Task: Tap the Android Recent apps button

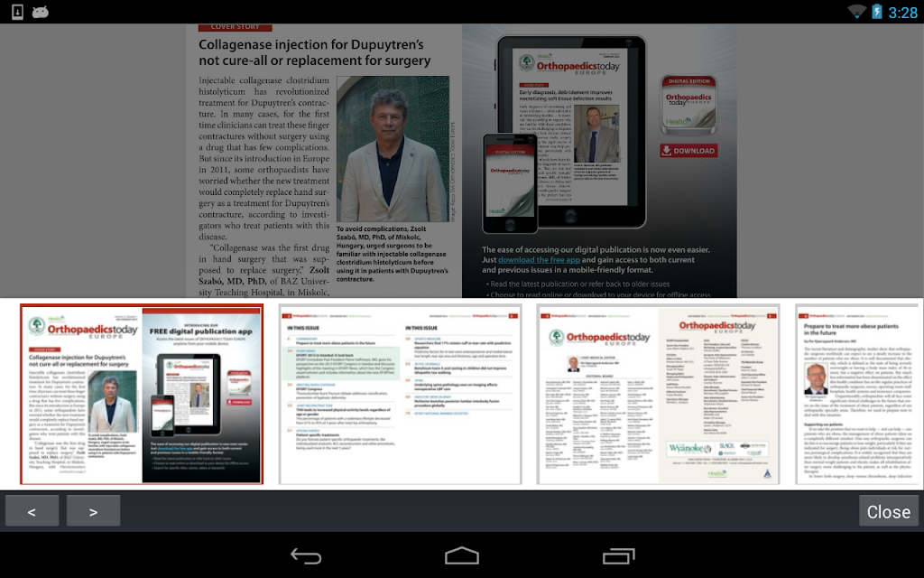Action: point(618,555)
